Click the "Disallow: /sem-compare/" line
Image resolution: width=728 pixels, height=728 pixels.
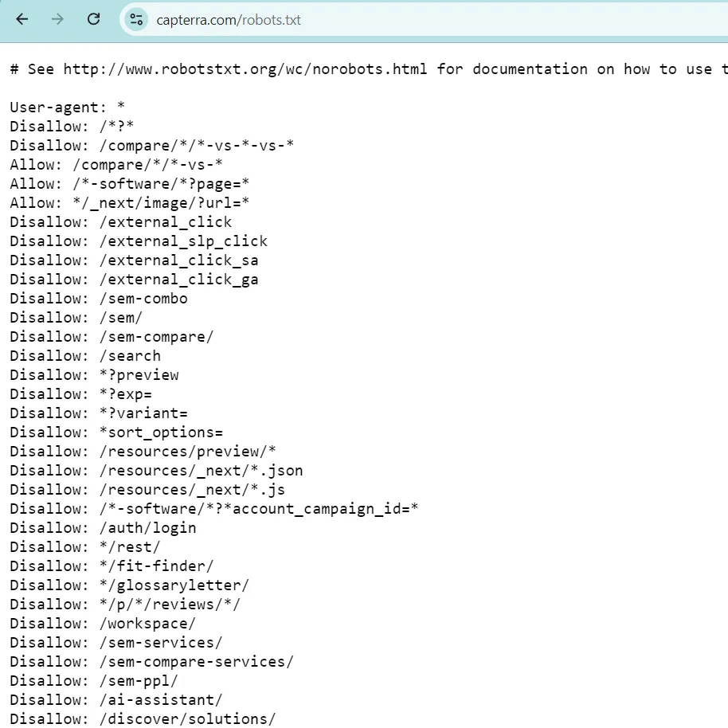point(112,336)
